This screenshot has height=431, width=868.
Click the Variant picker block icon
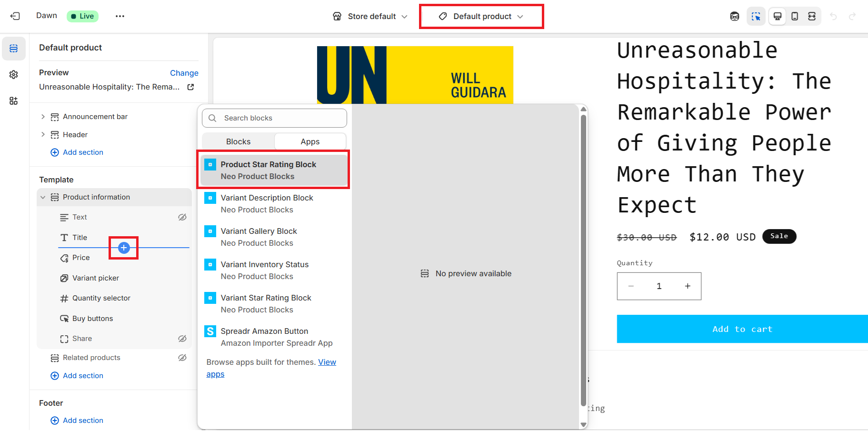pyautogui.click(x=64, y=278)
